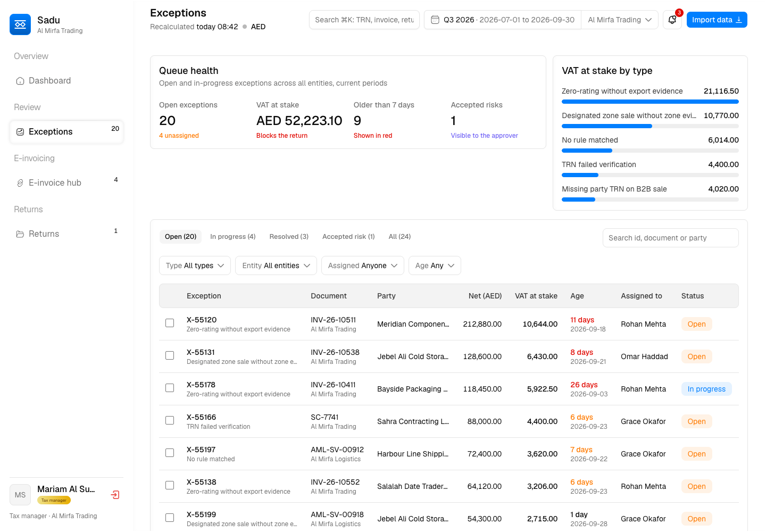This screenshot has height=532, width=766.
Task: Select the Open (20) tab
Action: [180, 237]
